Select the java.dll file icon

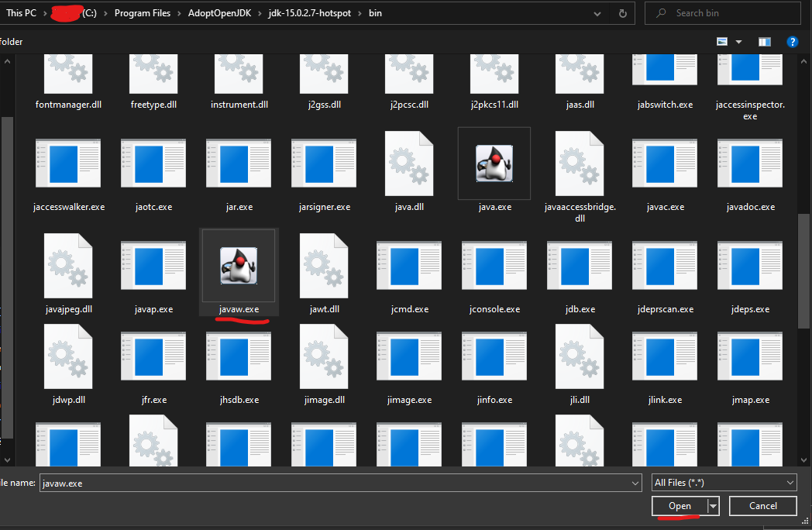coord(409,163)
